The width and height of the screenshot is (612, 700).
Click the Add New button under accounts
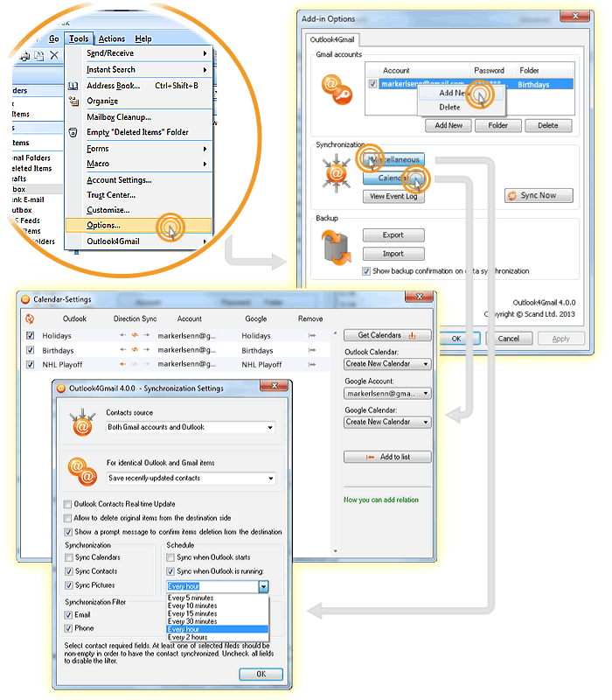coord(449,125)
